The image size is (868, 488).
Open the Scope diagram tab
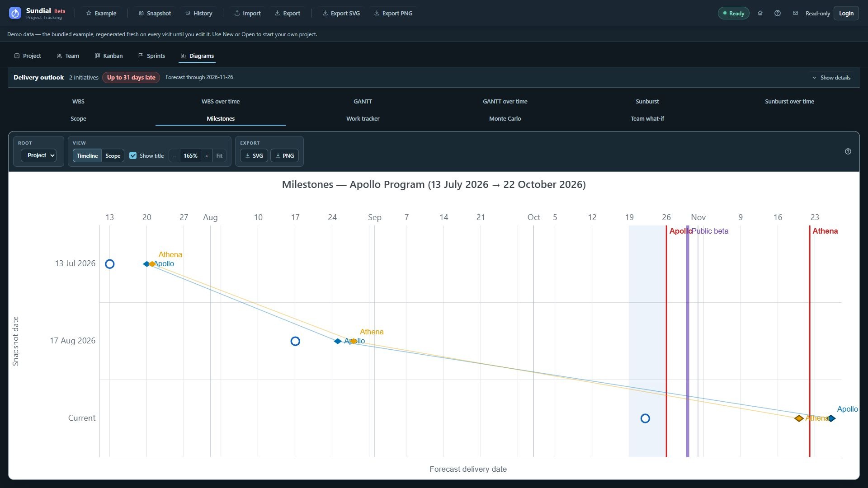coord(78,119)
